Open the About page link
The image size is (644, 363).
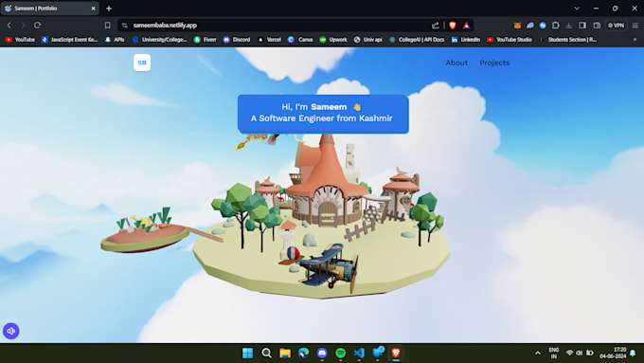pyautogui.click(x=456, y=63)
